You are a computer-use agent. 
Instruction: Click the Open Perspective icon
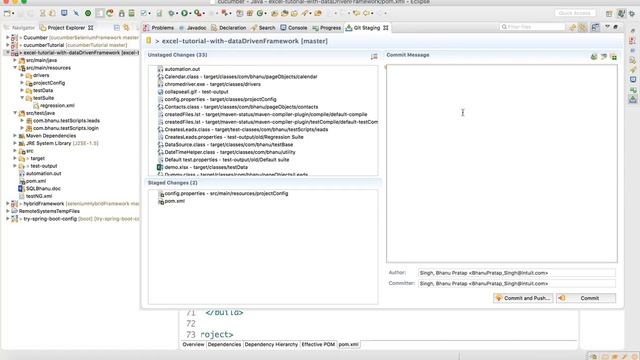(x=609, y=13)
